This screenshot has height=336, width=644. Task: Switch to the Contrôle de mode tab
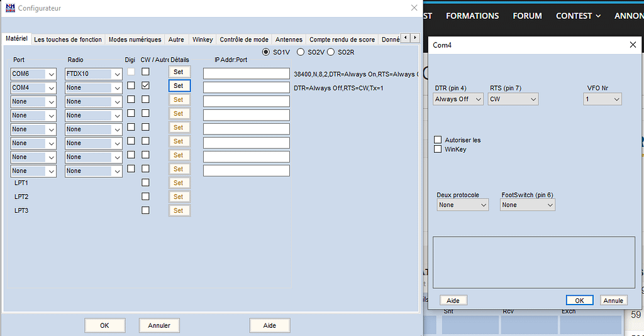244,40
